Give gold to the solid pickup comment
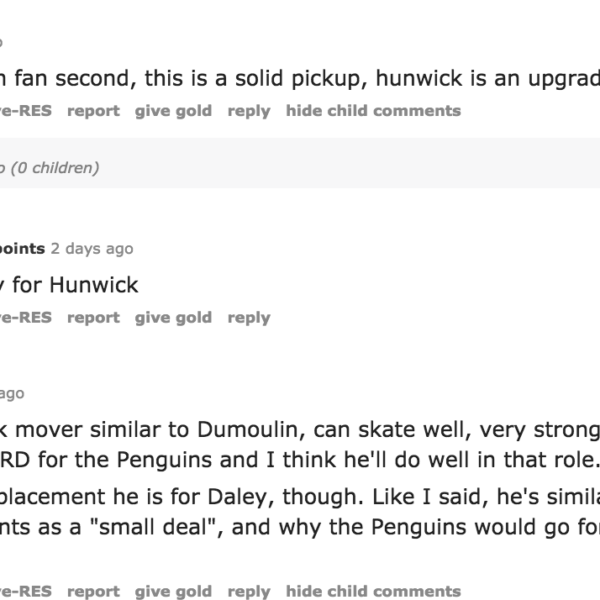 point(173,111)
